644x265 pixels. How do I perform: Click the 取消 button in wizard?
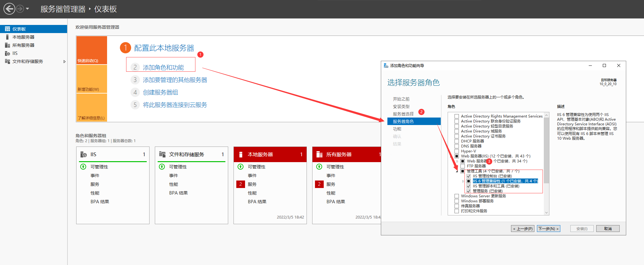point(608,229)
